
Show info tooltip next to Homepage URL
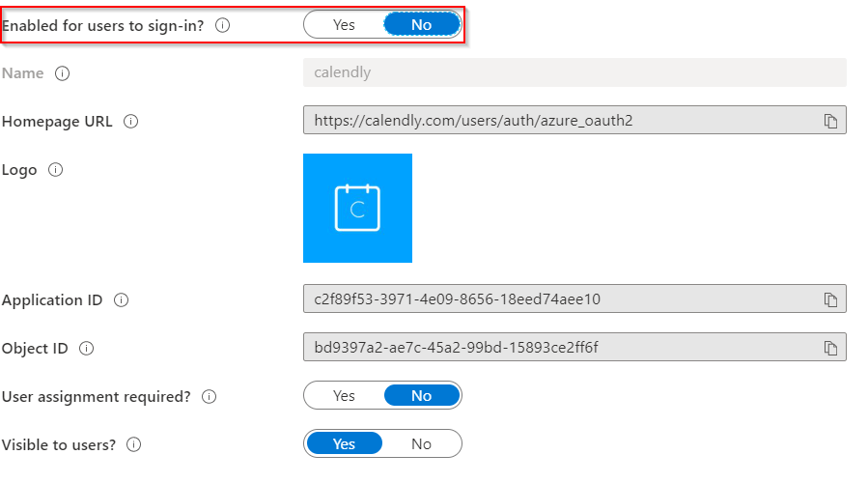[x=131, y=122]
